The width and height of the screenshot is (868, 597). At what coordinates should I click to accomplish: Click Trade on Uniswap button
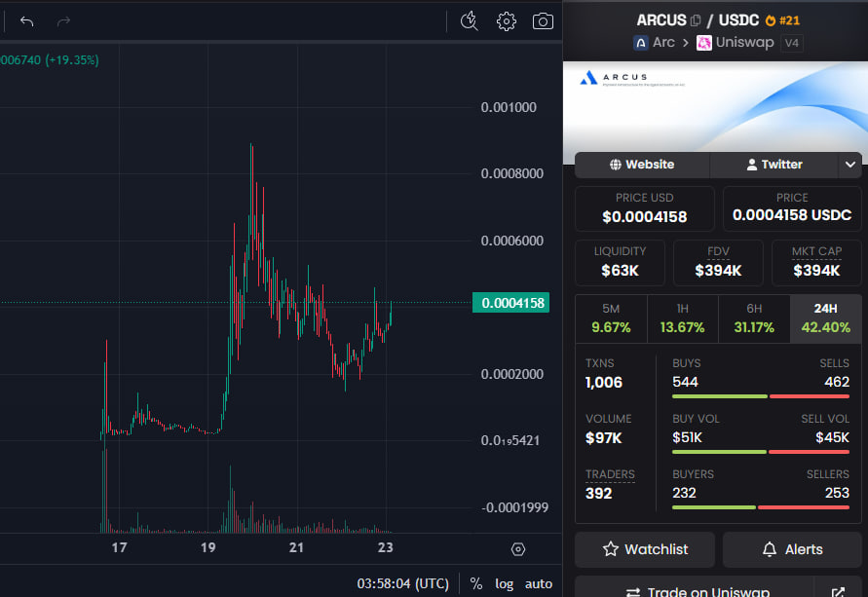coord(695,588)
